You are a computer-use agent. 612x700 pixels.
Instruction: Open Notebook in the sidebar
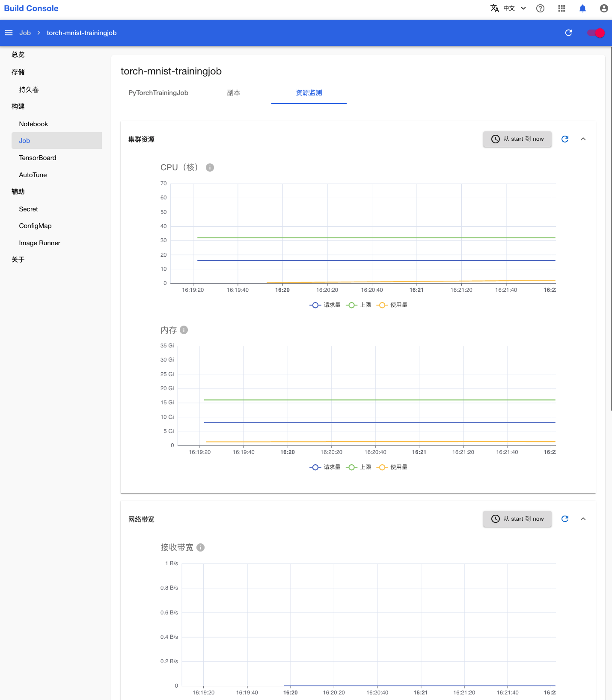click(33, 124)
